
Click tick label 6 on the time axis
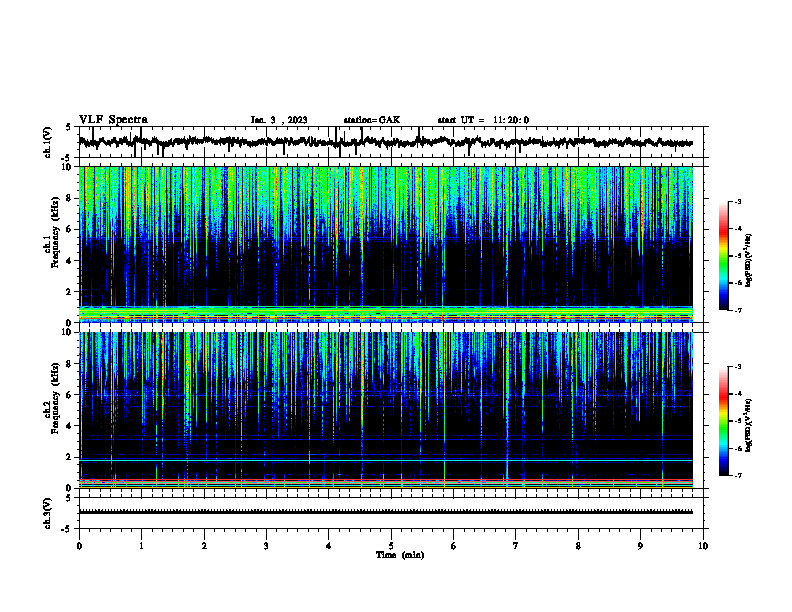pos(454,546)
